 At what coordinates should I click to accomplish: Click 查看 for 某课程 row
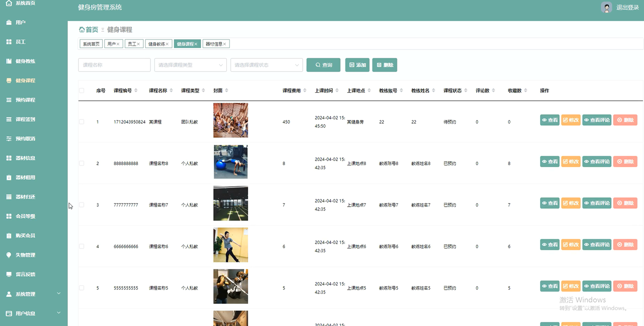pos(549,120)
